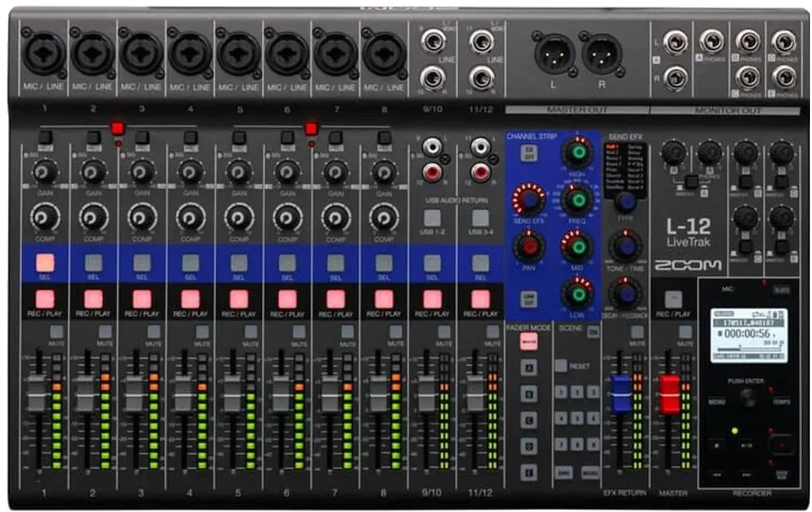Select channel 1 with its lit SEL button
This screenshot has width=812, height=512.
pos(44,263)
